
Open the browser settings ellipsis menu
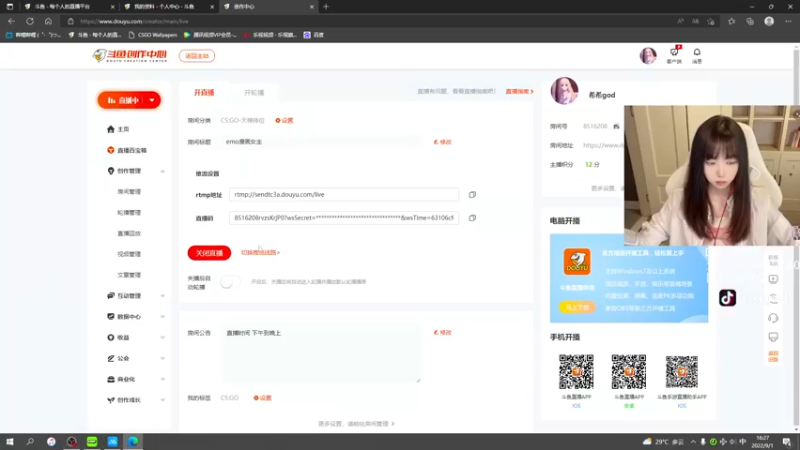788,21
